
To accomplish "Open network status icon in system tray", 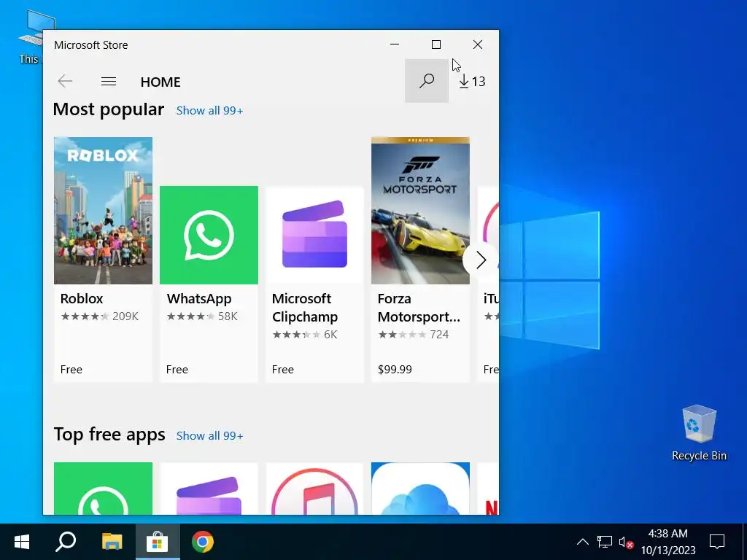I will (x=605, y=542).
